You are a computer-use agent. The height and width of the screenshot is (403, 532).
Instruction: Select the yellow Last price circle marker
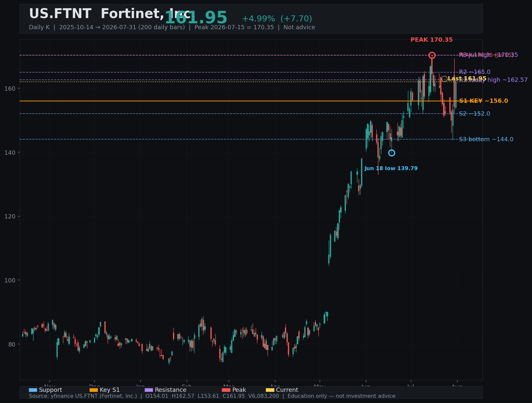[444, 78]
